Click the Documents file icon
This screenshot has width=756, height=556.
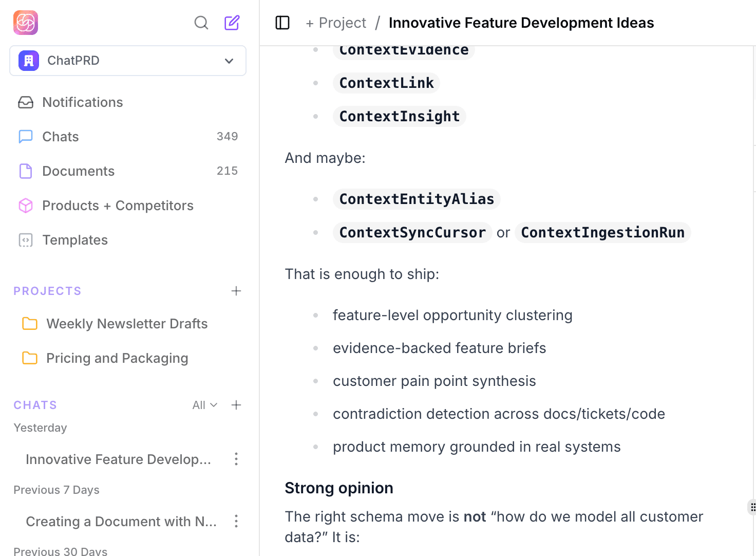pyautogui.click(x=26, y=171)
